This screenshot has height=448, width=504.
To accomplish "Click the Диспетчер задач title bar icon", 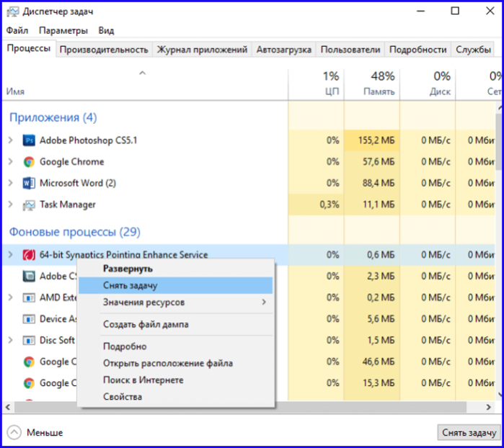I will click(13, 12).
